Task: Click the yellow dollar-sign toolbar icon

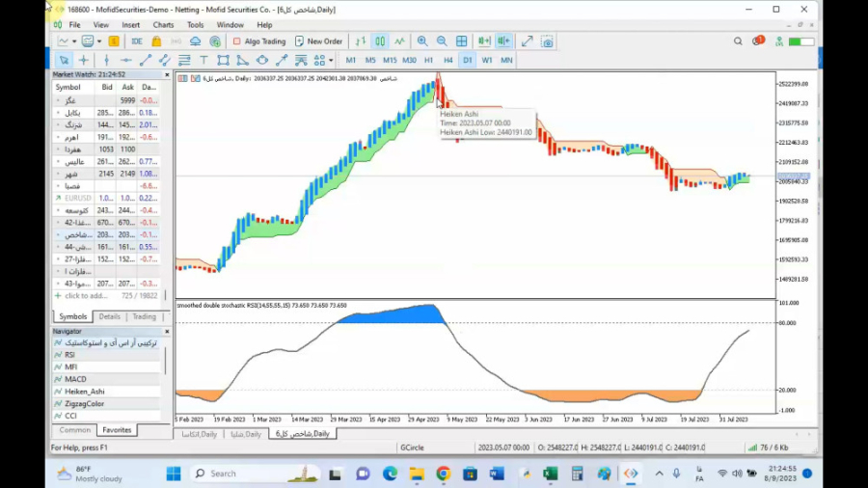Action: (114, 41)
